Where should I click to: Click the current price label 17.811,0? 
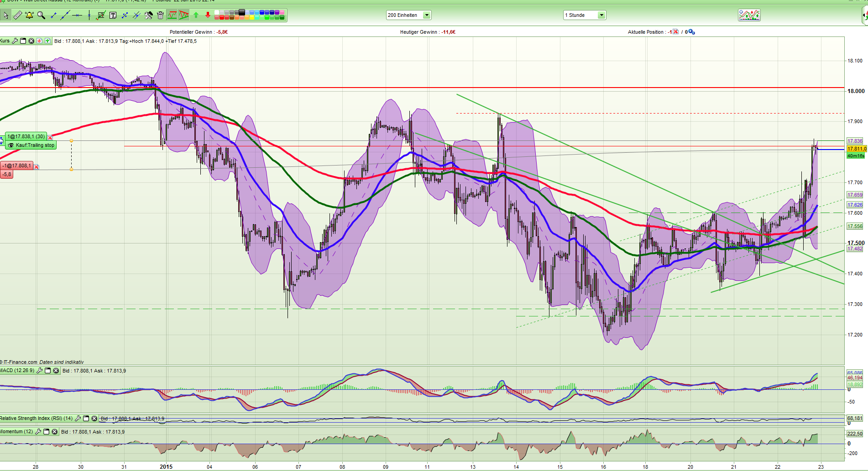pyautogui.click(x=857, y=149)
